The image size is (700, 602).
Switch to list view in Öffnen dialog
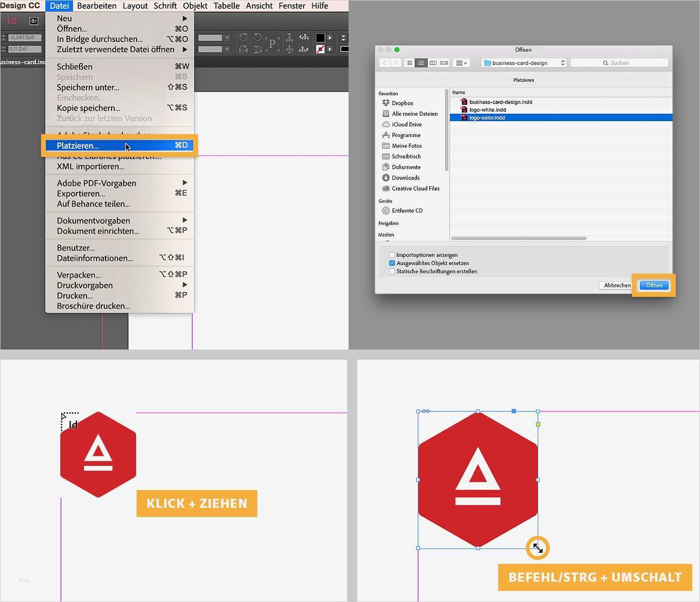point(421,63)
